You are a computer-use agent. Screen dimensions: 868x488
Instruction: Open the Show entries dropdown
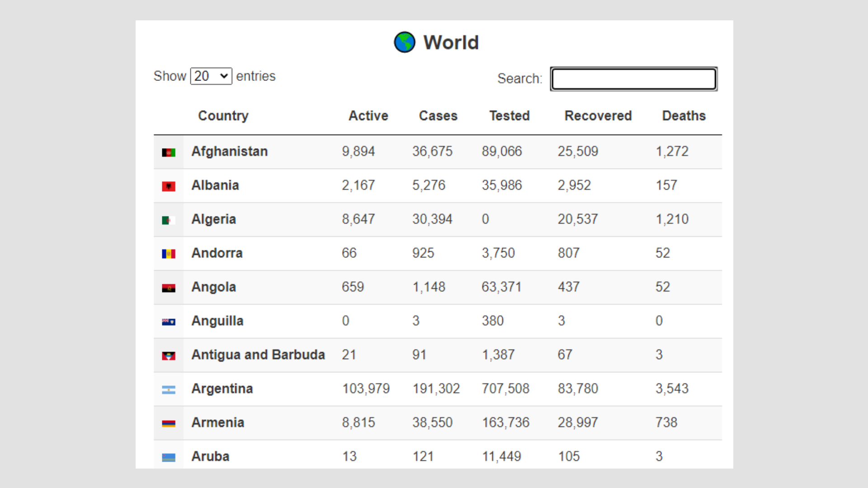click(211, 76)
